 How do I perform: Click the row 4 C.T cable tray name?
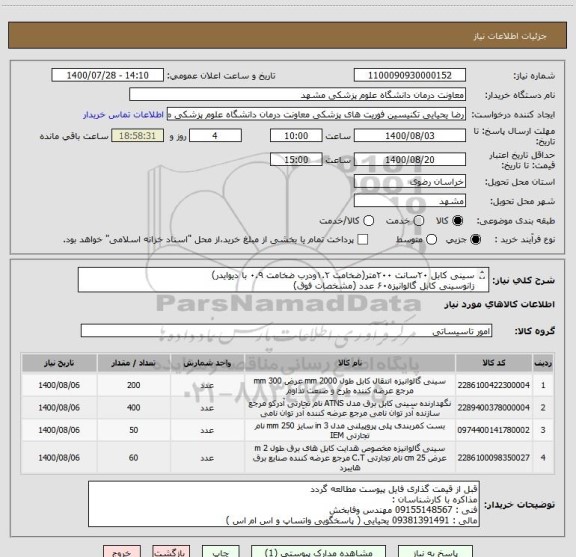[x=350, y=458]
